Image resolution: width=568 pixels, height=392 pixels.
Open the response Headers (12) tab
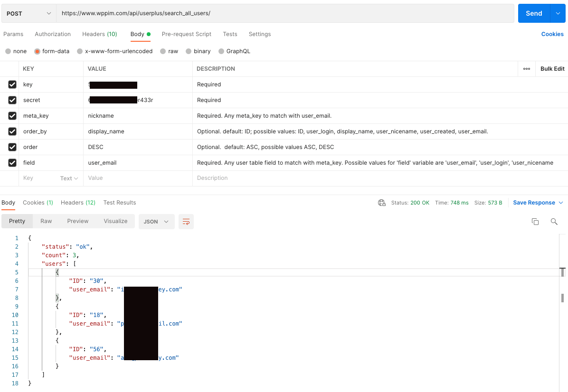coord(78,203)
